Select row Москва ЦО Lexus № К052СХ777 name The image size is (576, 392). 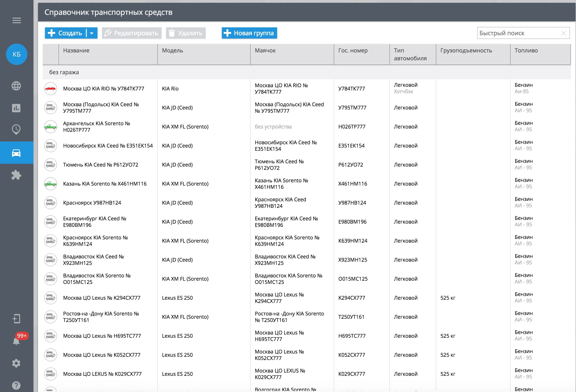[102, 355]
